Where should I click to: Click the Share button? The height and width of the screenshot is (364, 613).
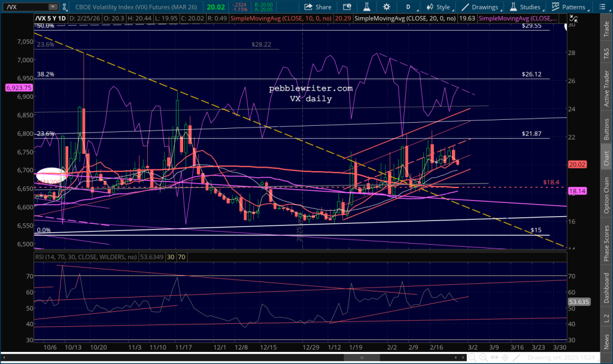click(317, 7)
